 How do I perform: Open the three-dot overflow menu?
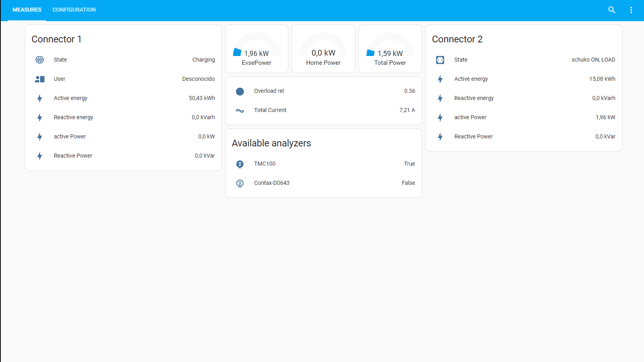pyautogui.click(x=631, y=10)
